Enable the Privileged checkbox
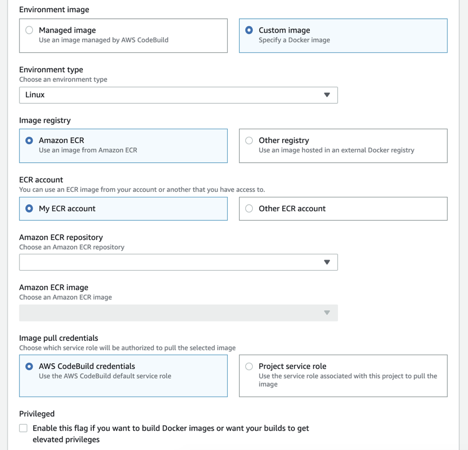This screenshot has width=468, height=450. [23, 428]
